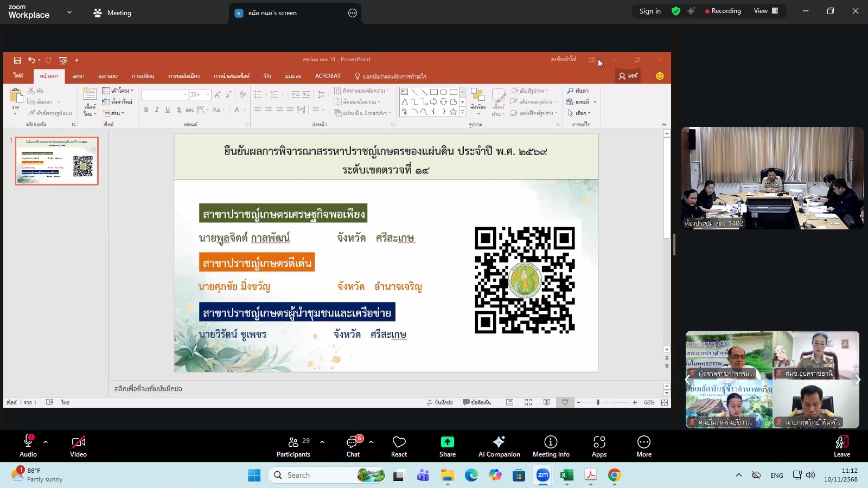Open the font size dropdown
The width and height of the screenshot is (868, 488).
[208, 93]
